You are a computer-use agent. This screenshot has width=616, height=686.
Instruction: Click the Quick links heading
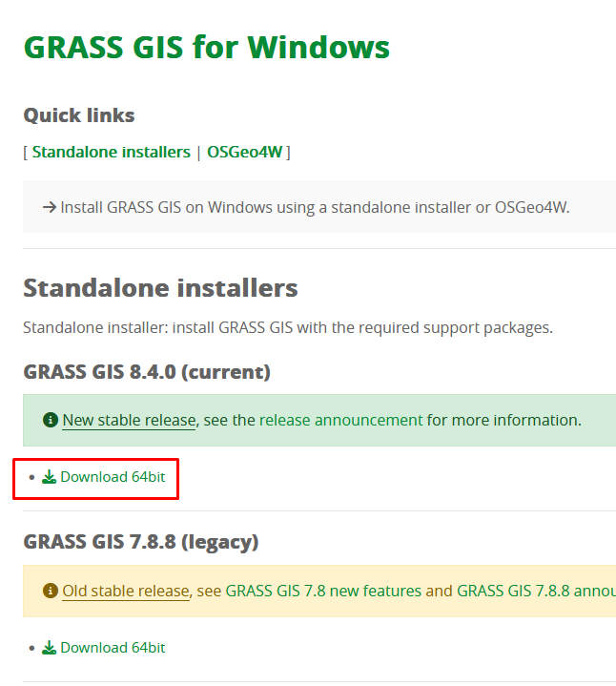coord(79,115)
